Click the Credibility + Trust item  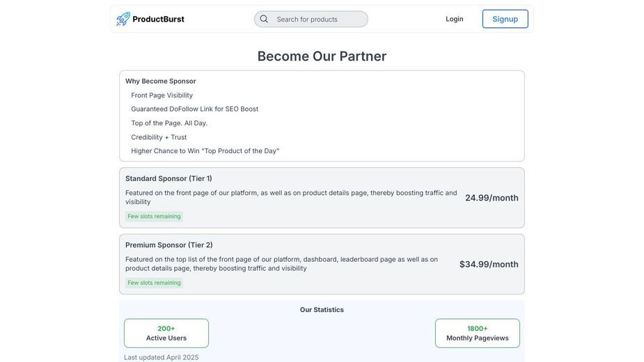point(159,137)
